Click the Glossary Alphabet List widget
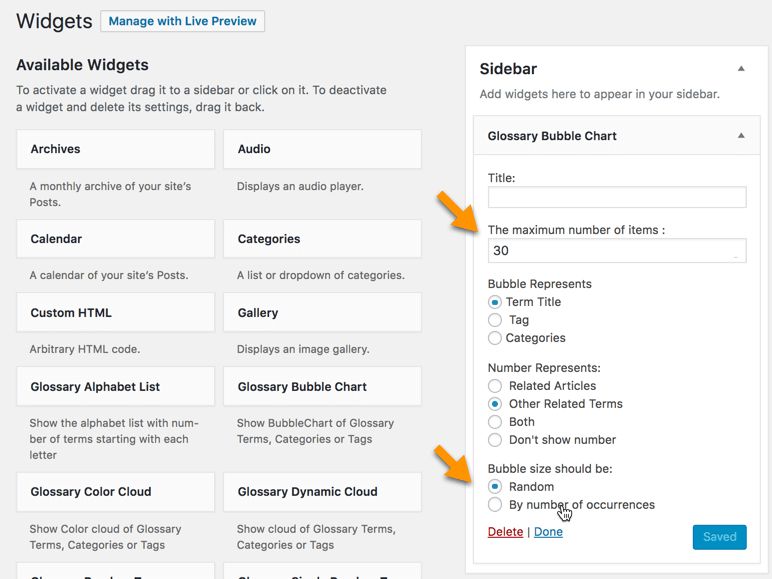This screenshot has height=579, width=772. point(115,387)
